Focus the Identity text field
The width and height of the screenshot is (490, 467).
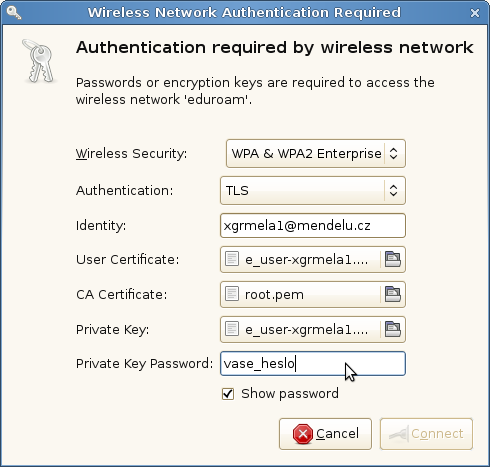(x=313, y=226)
